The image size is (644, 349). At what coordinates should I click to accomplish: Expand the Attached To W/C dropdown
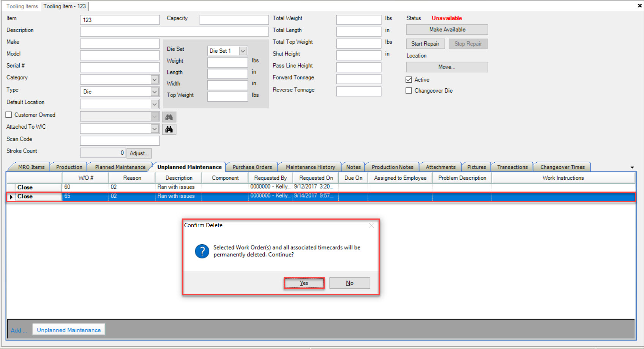coord(155,129)
